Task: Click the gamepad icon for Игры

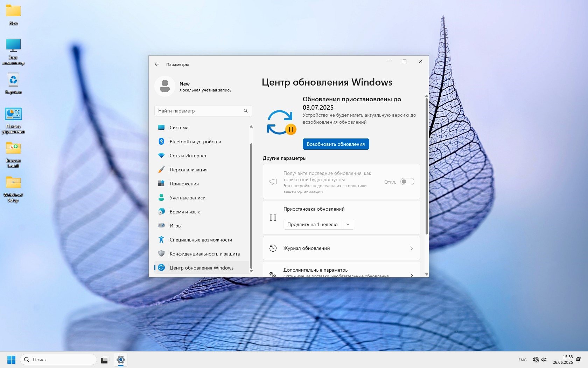Action: (161, 225)
